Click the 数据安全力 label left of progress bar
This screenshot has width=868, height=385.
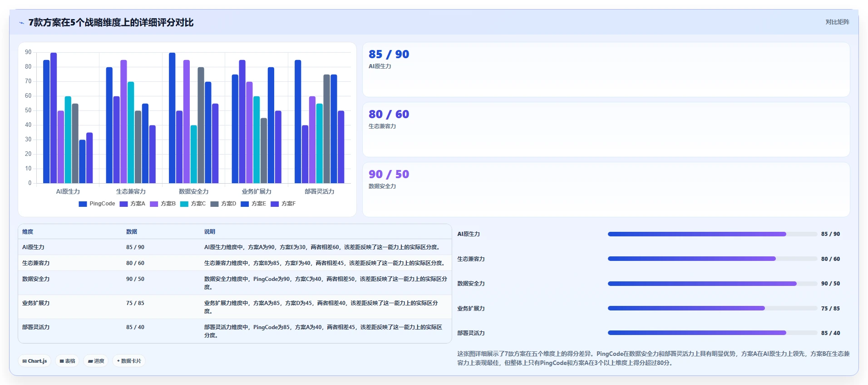(x=471, y=284)
